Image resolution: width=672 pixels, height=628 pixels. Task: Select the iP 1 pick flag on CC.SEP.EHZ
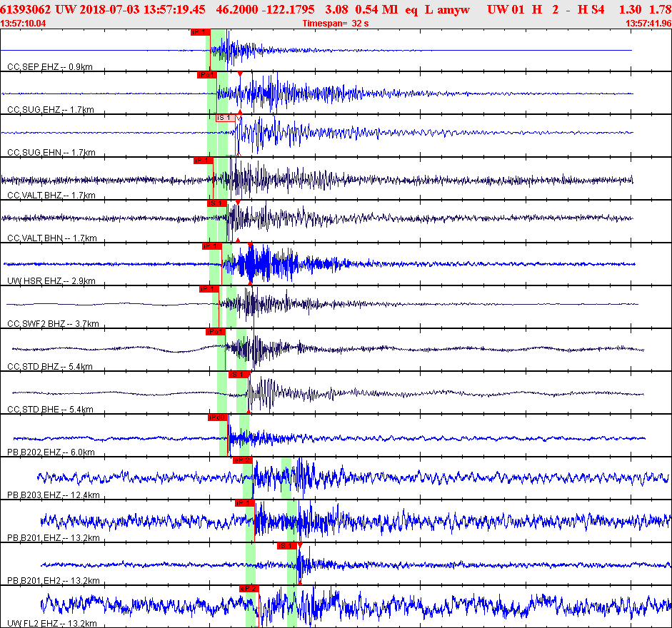pyautogui.click(x=200, y=32)
